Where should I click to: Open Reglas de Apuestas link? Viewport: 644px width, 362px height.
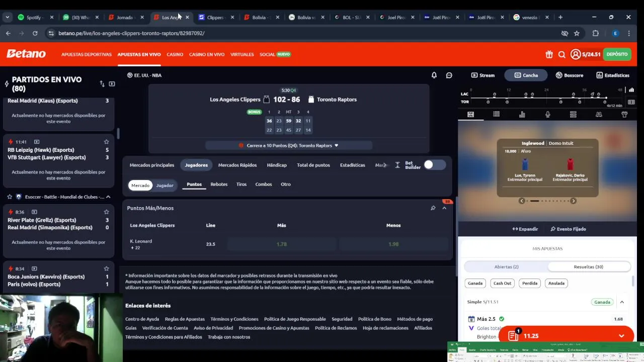(x=185, y=319)
